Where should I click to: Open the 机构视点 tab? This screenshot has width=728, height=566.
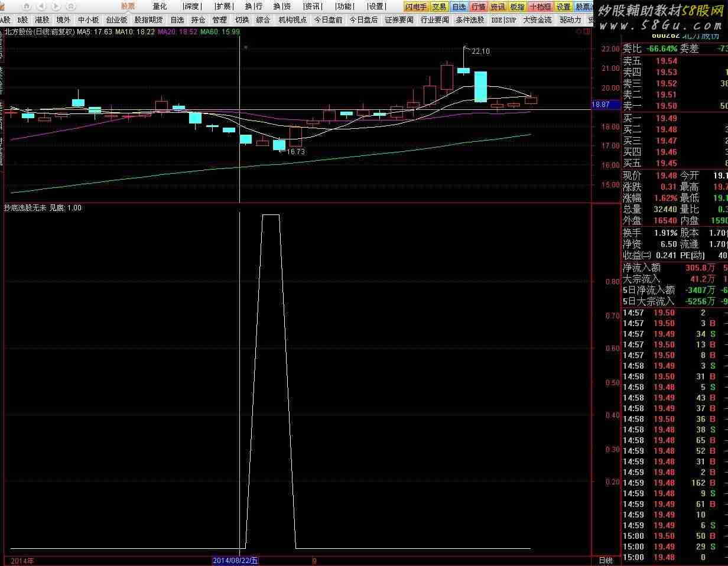click(292, 20)
